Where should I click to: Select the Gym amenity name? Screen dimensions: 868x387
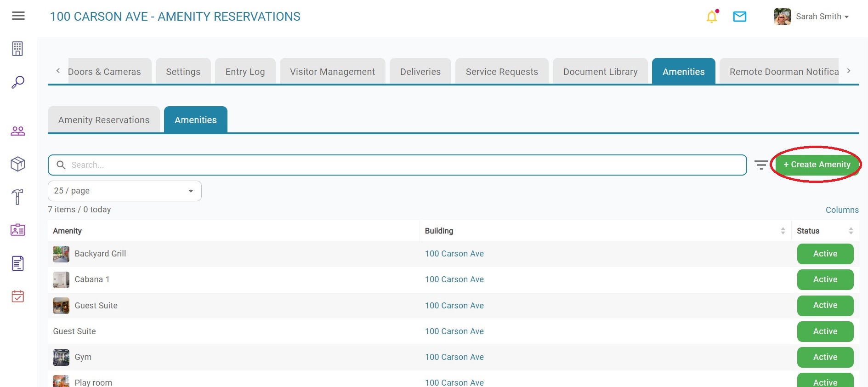tap(83, 357)
